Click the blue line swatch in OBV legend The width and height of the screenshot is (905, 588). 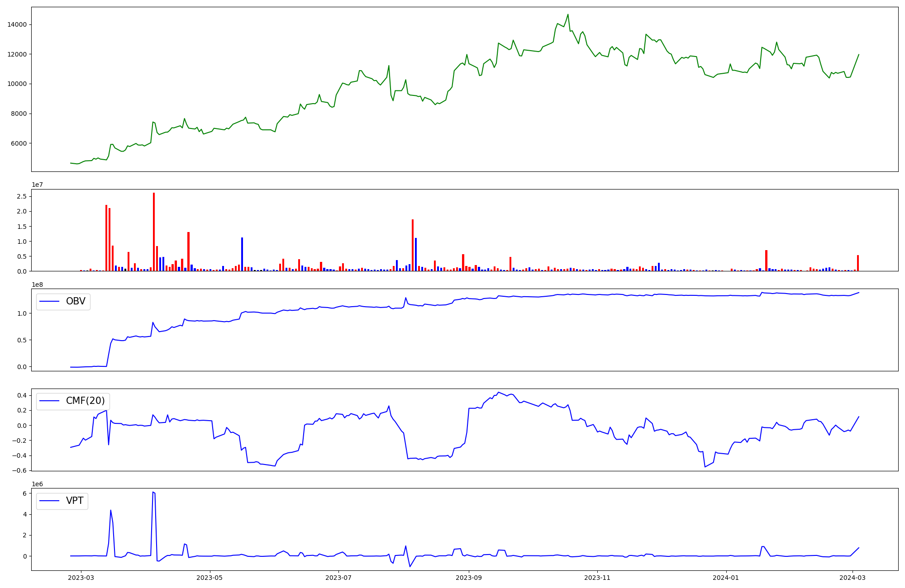pyautogui.click(x=50, y=302)
